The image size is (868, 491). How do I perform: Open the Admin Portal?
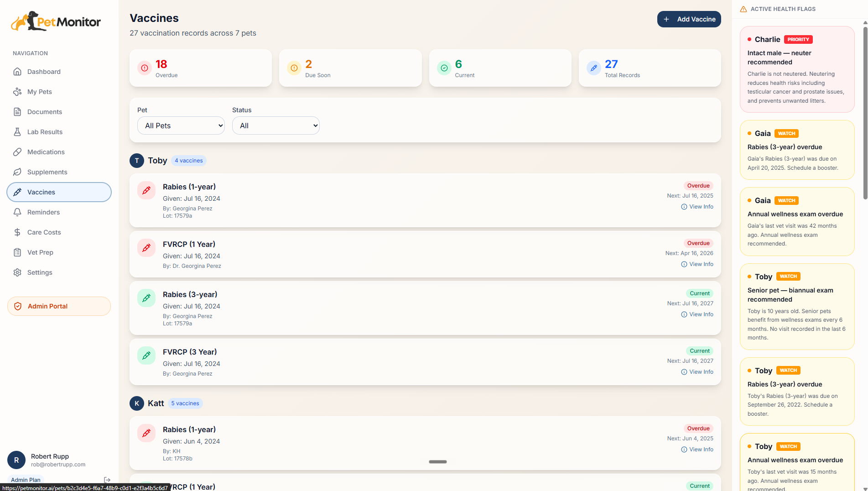[x=59, y=306]
